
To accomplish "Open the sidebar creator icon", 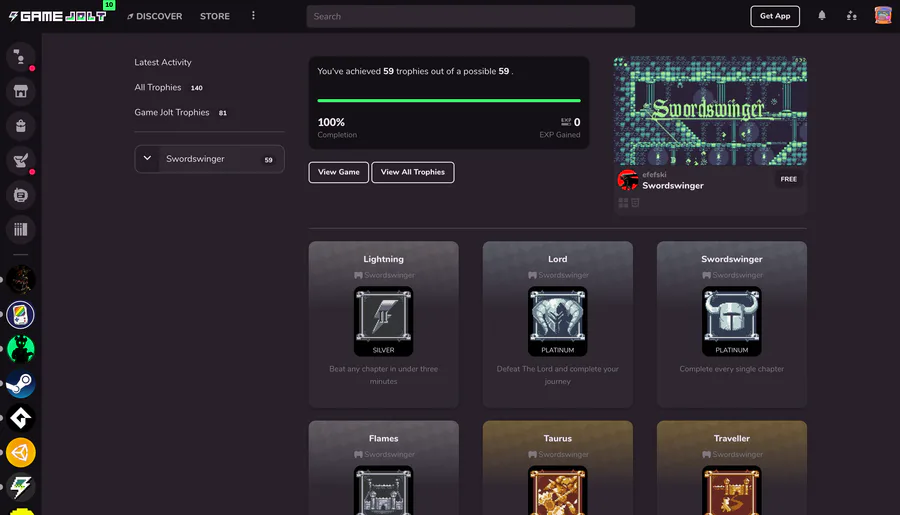I will click(x=21, y=161).
